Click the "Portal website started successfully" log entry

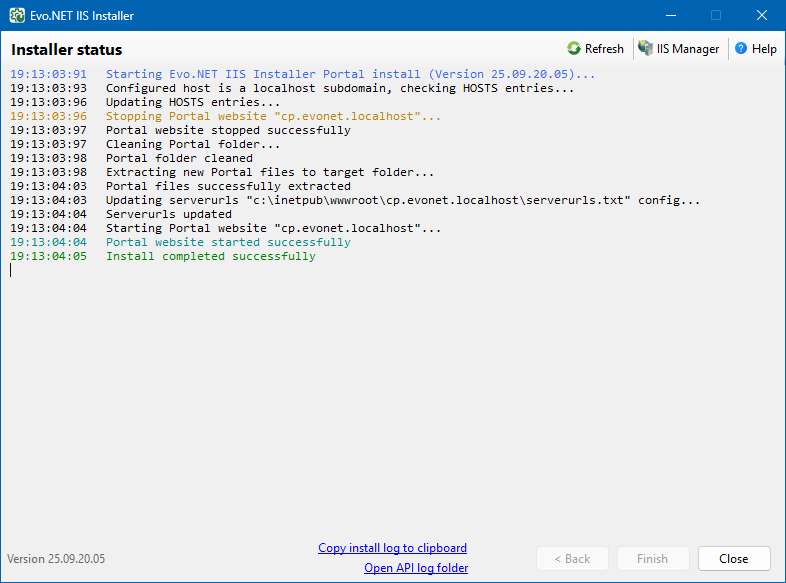pos(228,243)
